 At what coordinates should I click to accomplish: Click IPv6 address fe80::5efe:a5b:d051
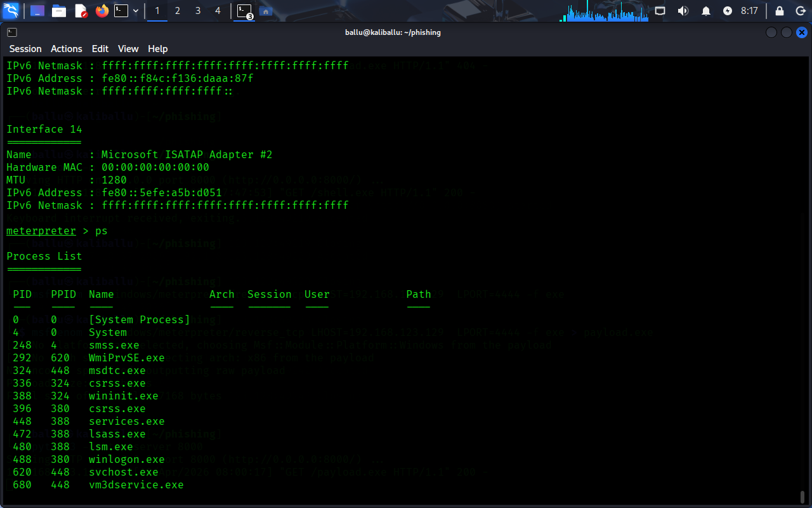pyautogui.click(x=162, y=192)
